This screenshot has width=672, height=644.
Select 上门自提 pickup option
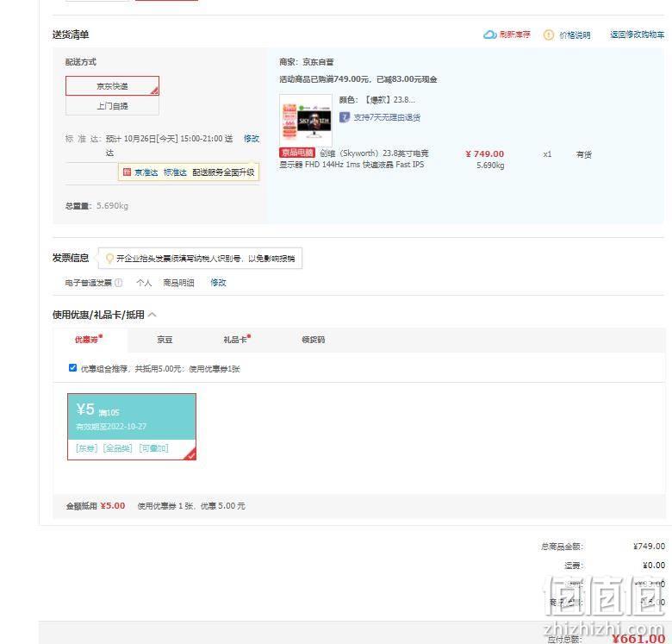(x=112, y=105)
